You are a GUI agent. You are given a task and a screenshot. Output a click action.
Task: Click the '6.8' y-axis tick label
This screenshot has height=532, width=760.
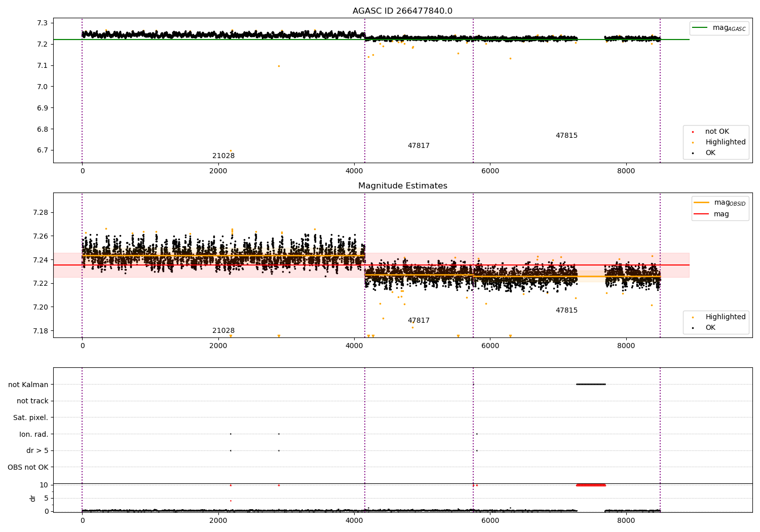tap(43, 129)
